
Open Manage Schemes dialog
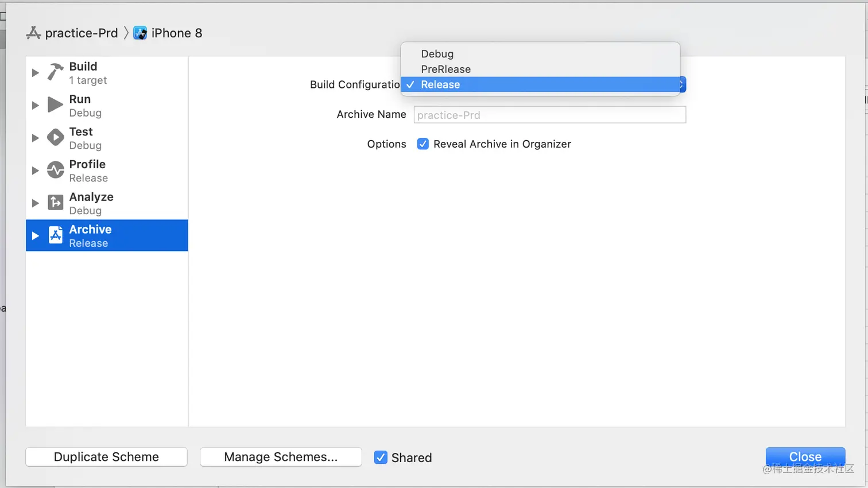281,457
